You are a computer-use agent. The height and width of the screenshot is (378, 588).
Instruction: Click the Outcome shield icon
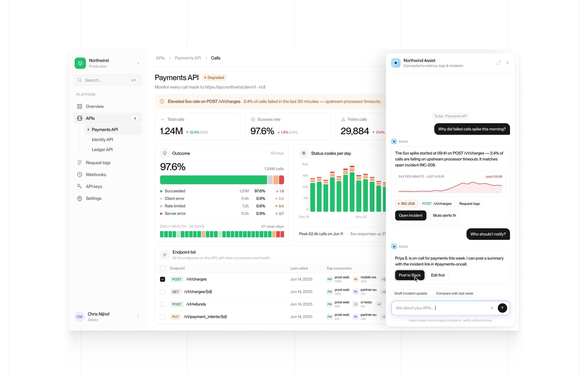click(x=165, y=153)
